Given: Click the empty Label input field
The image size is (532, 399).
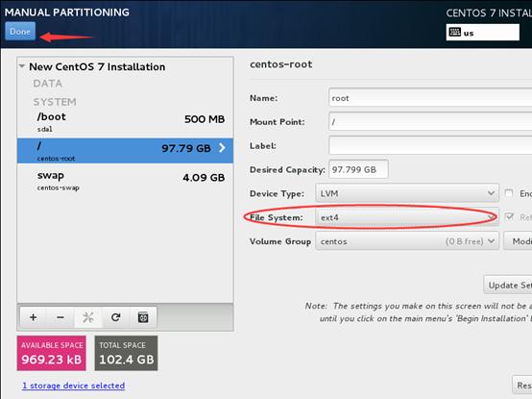Looking at the screenshot, I should tap(430, 146).
